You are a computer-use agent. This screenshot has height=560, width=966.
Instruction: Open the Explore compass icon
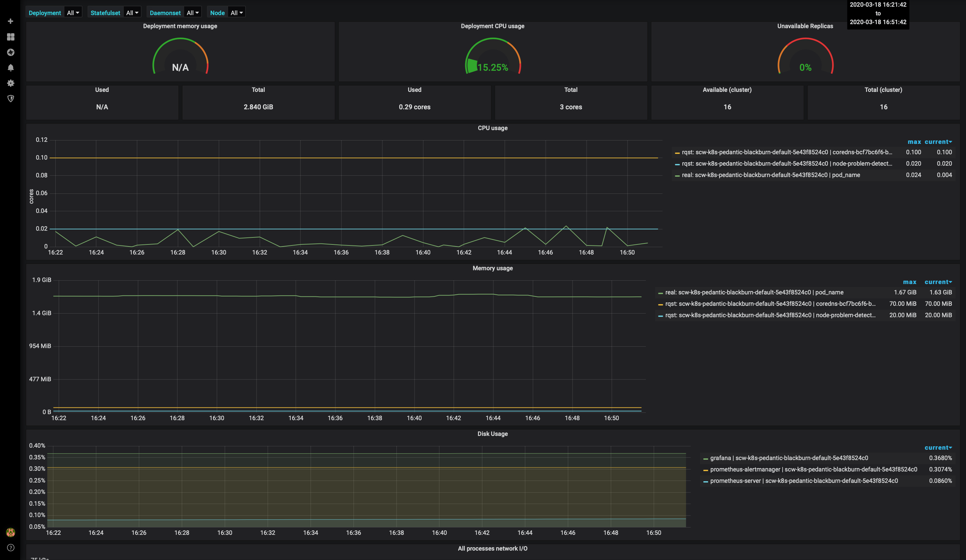(x=11, y=52)
